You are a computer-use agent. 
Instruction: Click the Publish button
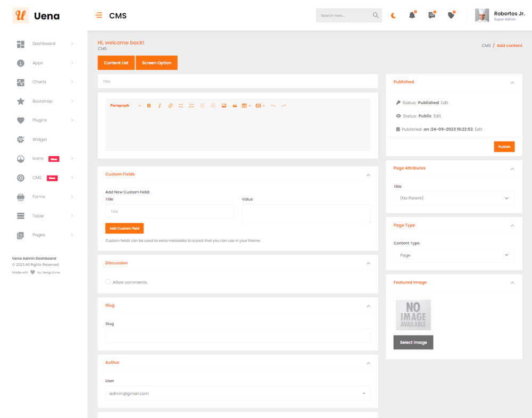tap(504, 147)
